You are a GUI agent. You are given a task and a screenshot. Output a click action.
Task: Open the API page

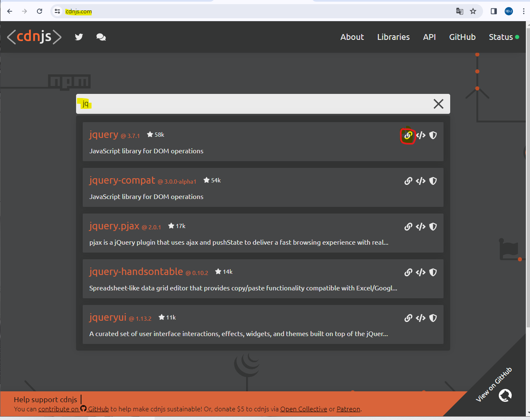pyautogui.click(x=429, y=37)
